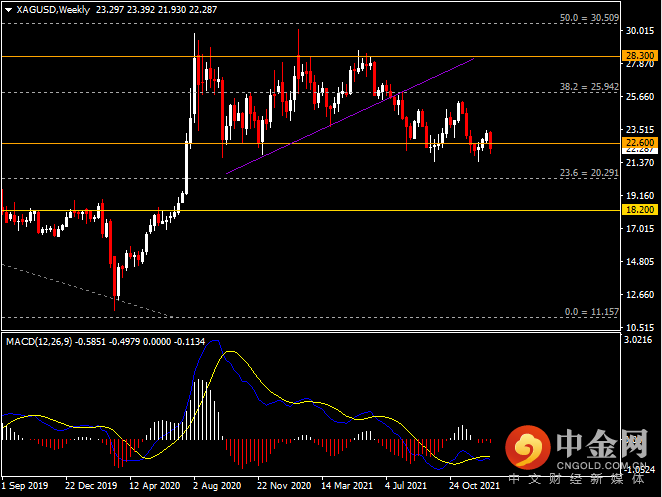Click the 14.805 price axis value
662x497 pixels.
[640, 261]
